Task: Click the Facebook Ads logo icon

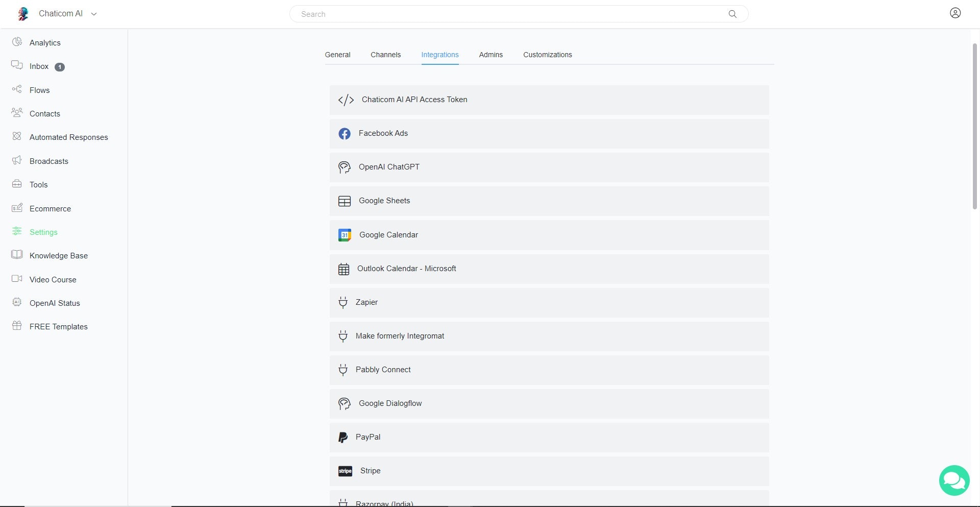Action: click(345, 134)
